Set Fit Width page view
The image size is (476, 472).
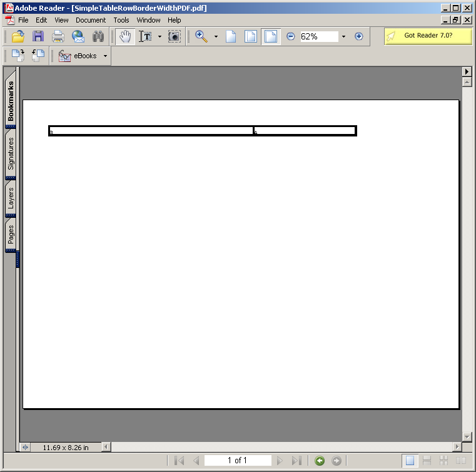(x=270, y=36)
